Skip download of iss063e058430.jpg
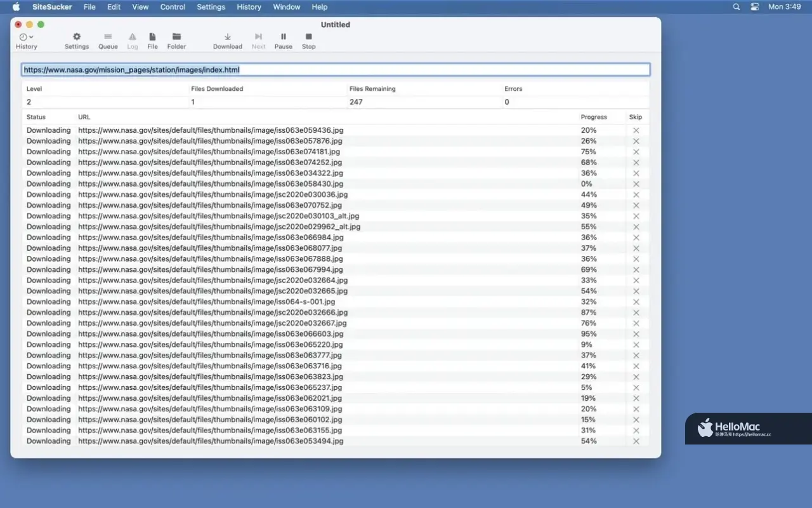812x508 pixels. [636, 184]
